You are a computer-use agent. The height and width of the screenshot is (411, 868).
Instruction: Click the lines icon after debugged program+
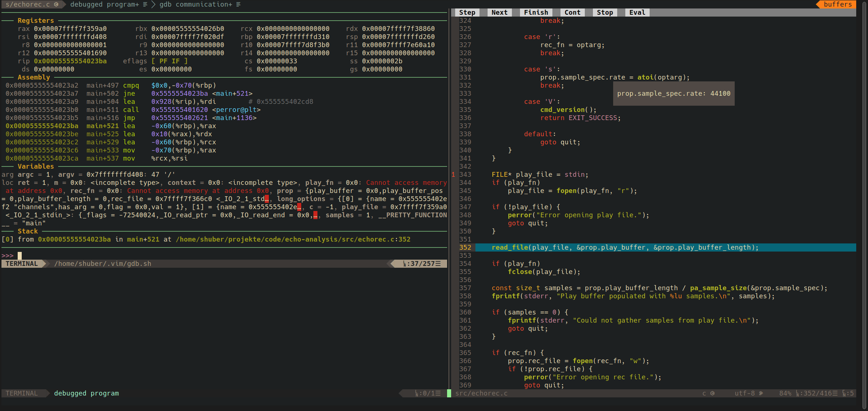click(x=145, y=4)
